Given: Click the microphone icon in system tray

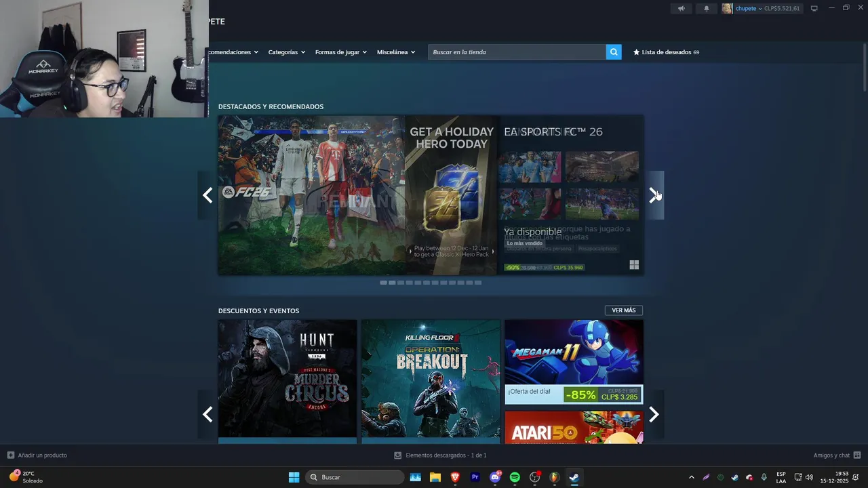Looking at the screenshot, I should tap(764, 477).
